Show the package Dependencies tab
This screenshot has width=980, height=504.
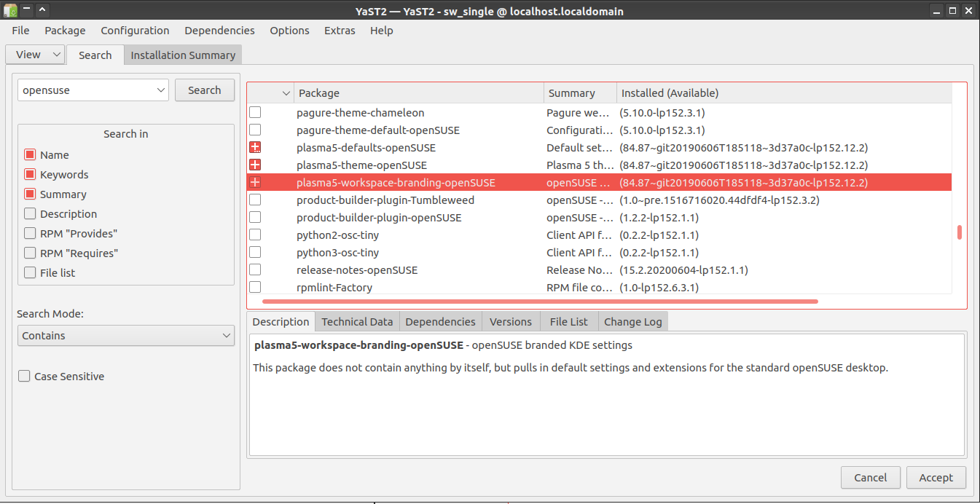(x=440, y=321)
